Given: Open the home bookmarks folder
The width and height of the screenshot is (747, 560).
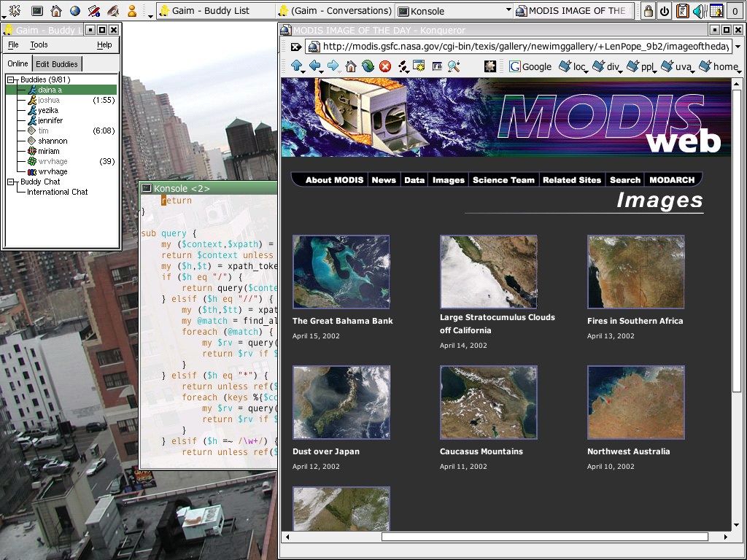Looking at the screenshot, I should (719, 66).
